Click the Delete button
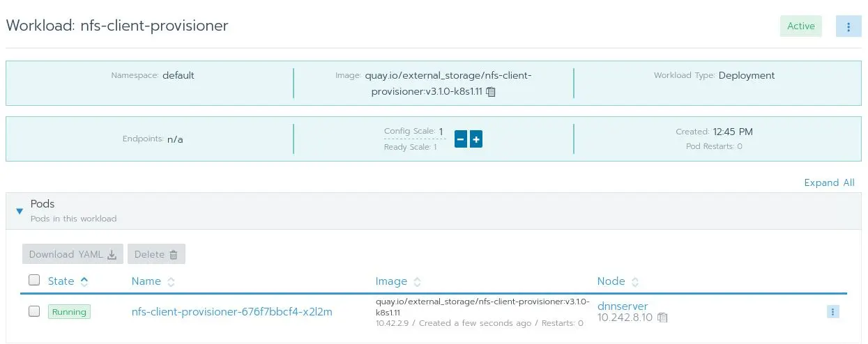 [156, 254]
